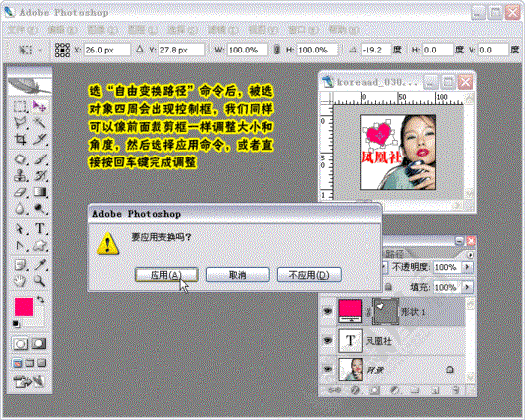The height and width of the screenshot is (420, 525).
Task: Select the Hand tool
Action: point(20,281)
